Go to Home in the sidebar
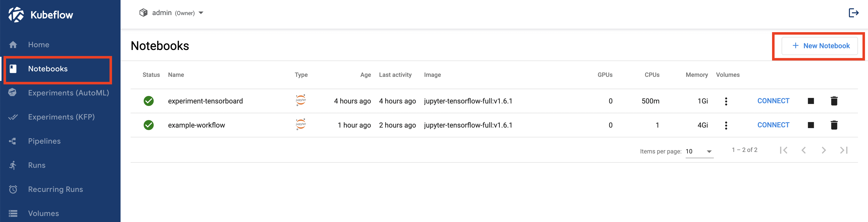The height and width of the screenshot is (222, 868). (38, 44)
